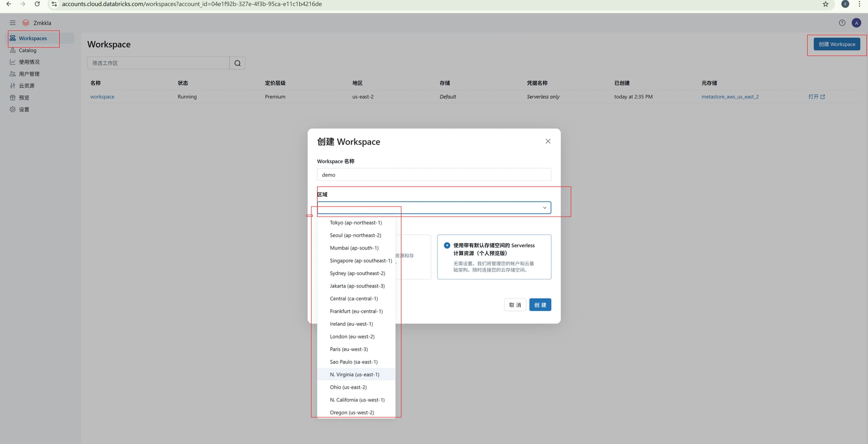The image size is (868, 444).
Task: Open the workspace link in the table
Action: tap(102, 97)
